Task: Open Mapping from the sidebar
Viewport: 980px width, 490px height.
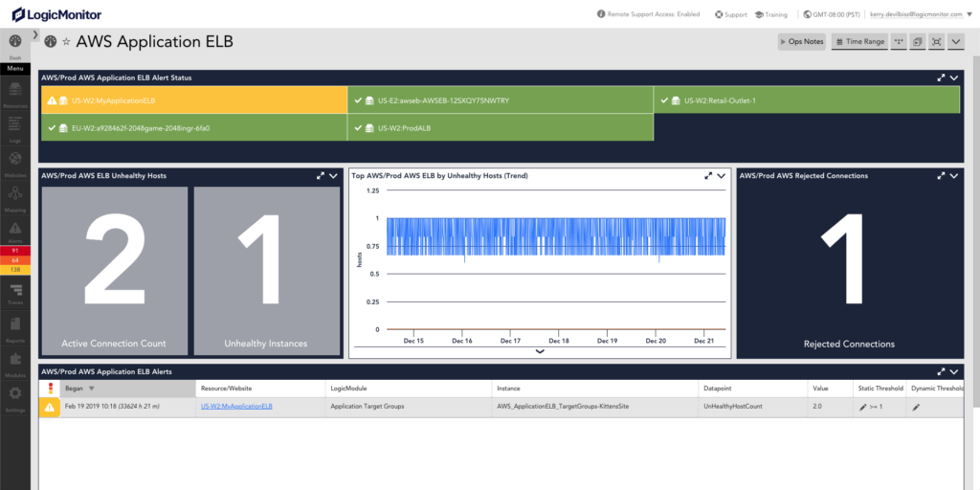Action: pos(15,199)
